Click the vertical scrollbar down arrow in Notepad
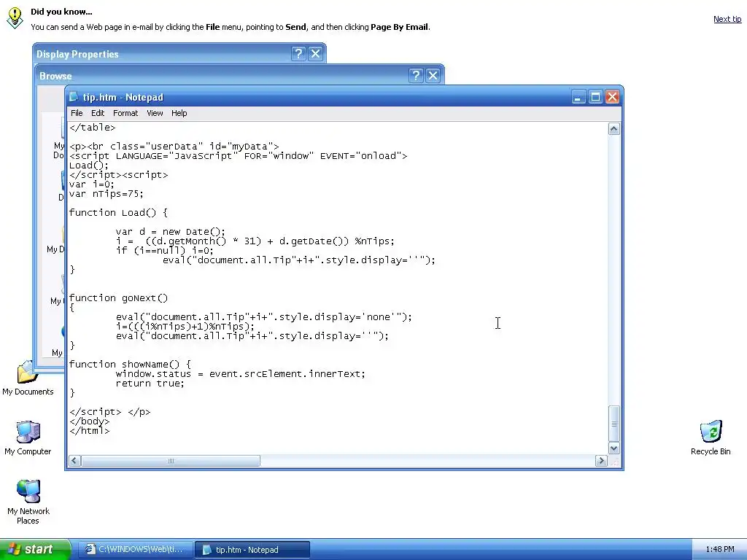The height and width of the screenshot is (560, 747). click(614, 448)
